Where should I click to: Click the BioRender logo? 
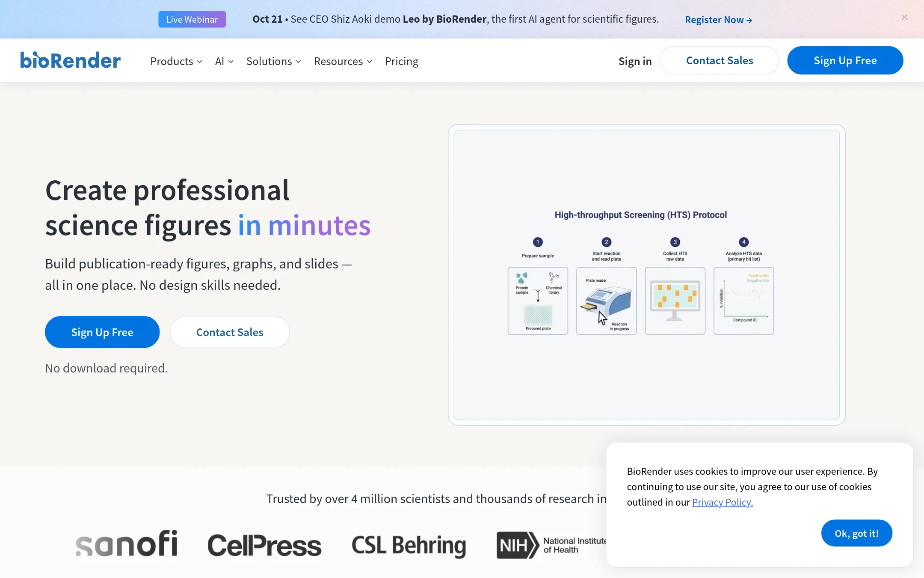(71, 60)
